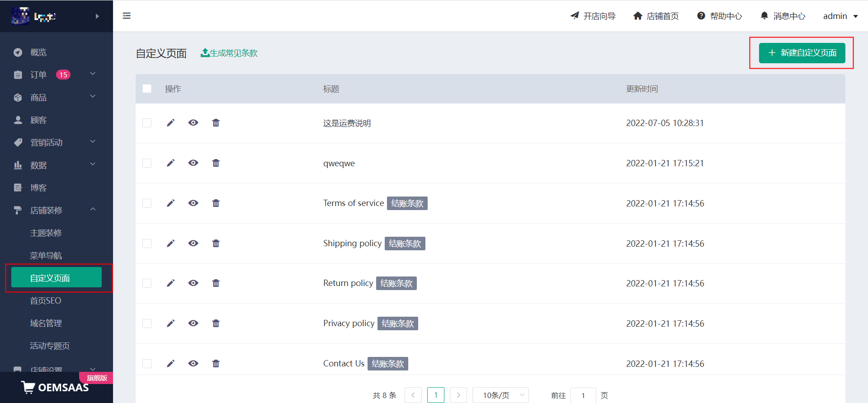The image size is (868, 403).
Task: Go to next page arrow
Action: 458,395
